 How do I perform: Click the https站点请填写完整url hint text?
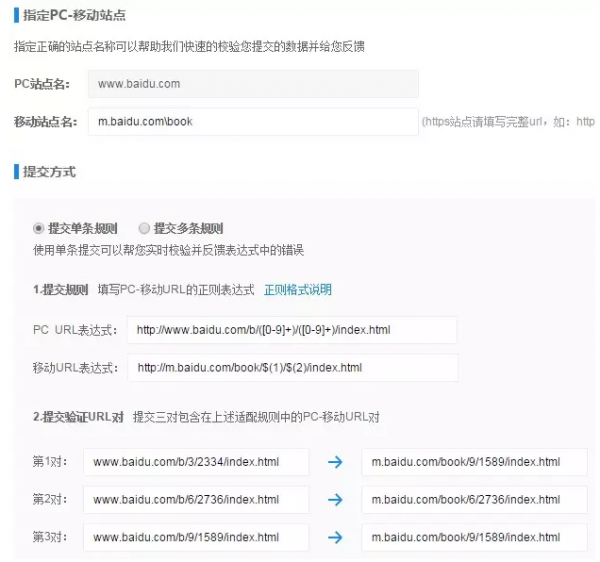pos(508,122)
